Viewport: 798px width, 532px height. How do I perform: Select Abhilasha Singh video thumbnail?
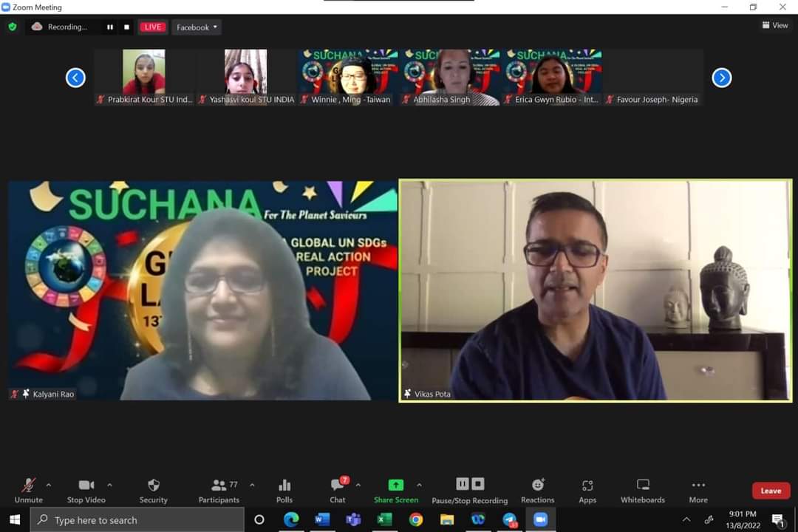click(449, 77)
